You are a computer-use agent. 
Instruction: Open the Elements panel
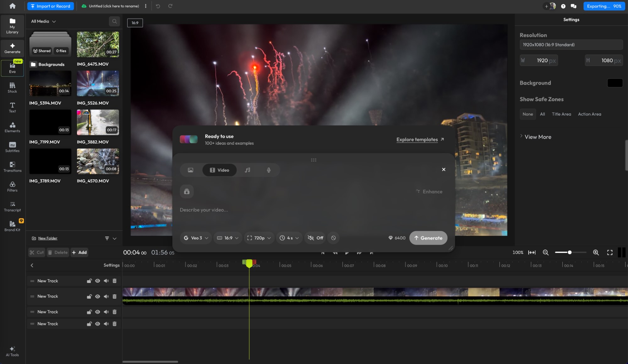(12, 127)
